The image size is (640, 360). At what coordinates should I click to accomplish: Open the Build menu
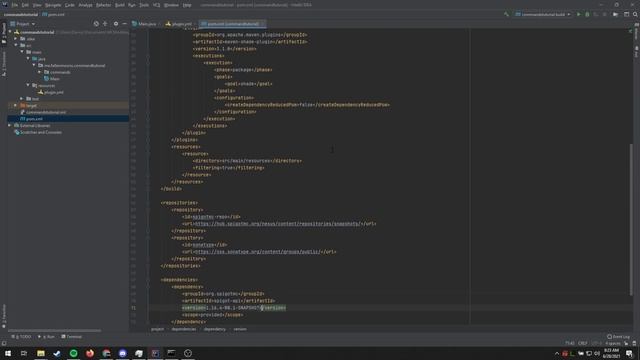pos(120,5)
